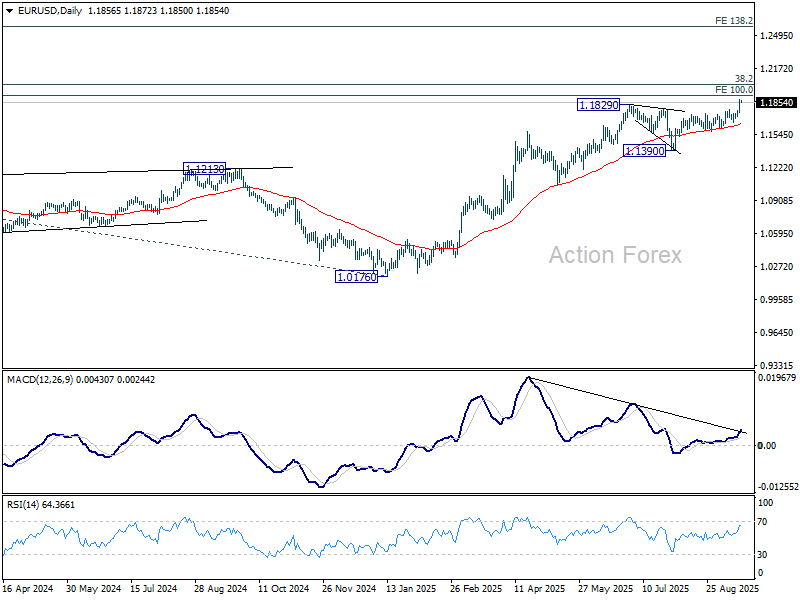The height and width of the screenshot is (600, 800).
Task: Click the 15 Jul 2024 date label
Action: click(154, 589)
